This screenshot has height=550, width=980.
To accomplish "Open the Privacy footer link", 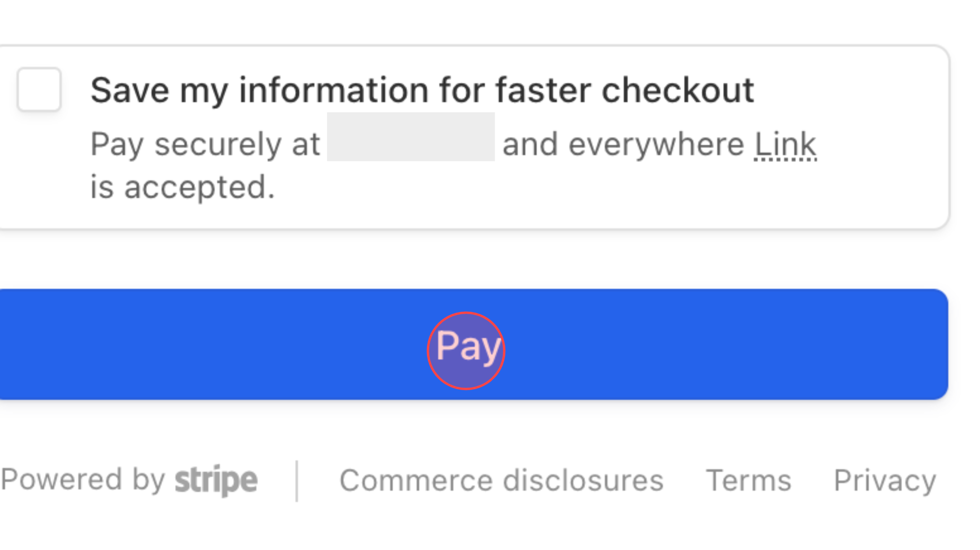I will tap(885, 480).
